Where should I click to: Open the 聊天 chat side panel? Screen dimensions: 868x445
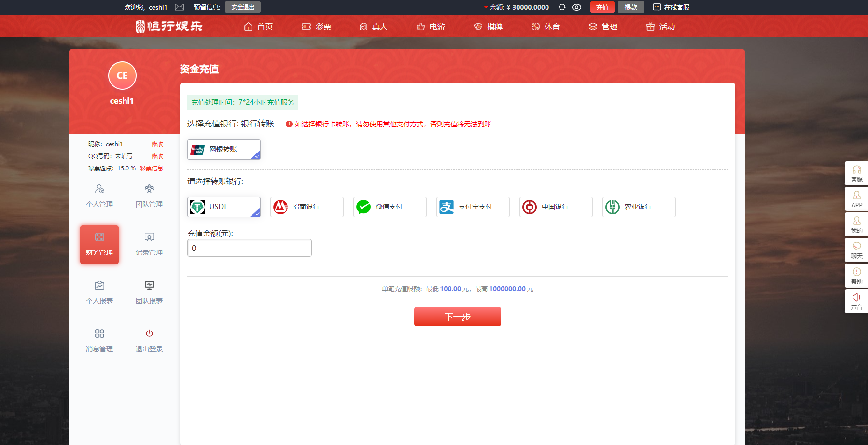[856, 250]
